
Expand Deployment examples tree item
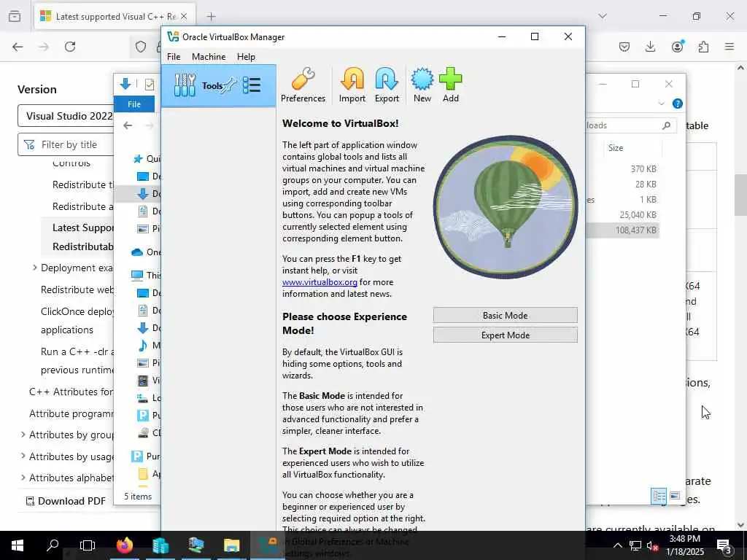coord(34,268)
